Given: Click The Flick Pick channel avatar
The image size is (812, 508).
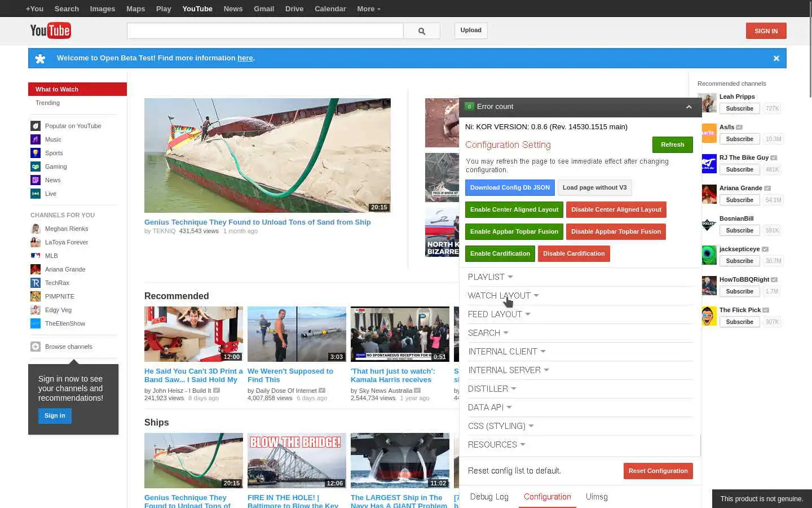Looking at the screenshot, I should pyautogui.click(x=709, y=316).
